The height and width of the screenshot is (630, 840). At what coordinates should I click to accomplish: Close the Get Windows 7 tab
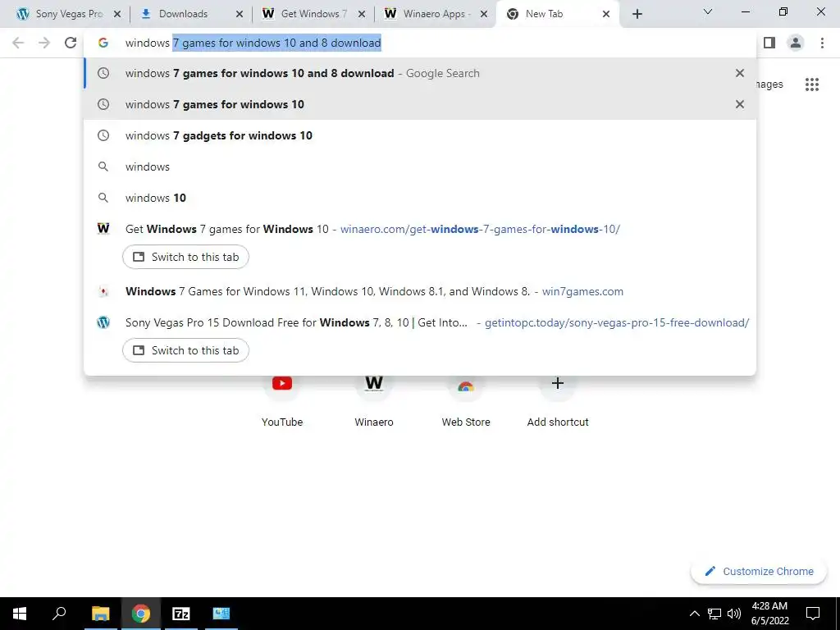(x=362, y=14)
